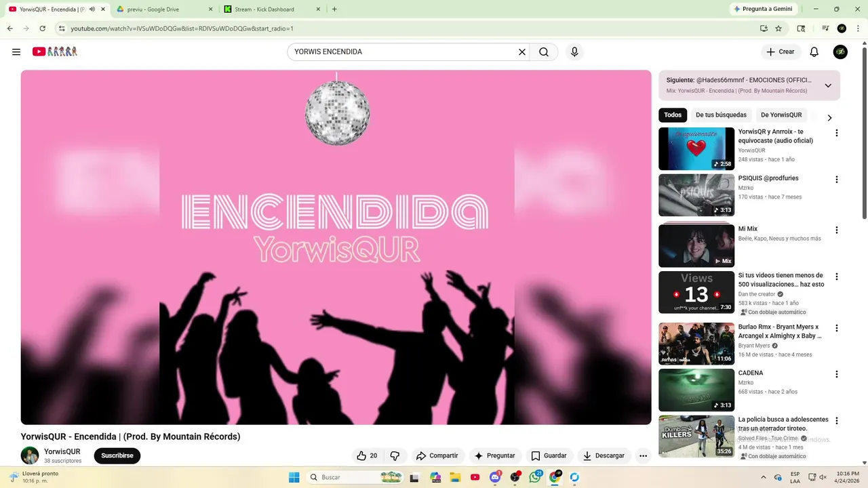Share the video via Compartir
Viewport: 868px width, 488px height.
pyautogui.click(x=437, y=455)
